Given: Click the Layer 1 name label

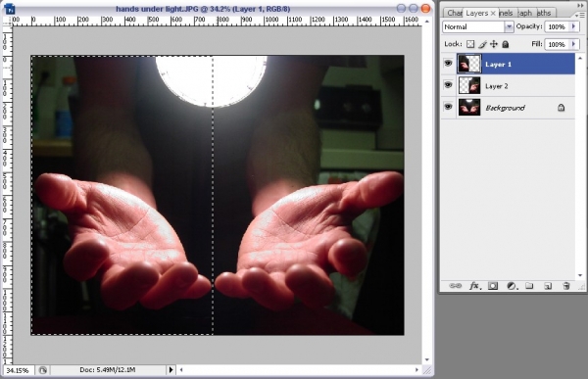Looking at the screenshot, I should point(498,65).
